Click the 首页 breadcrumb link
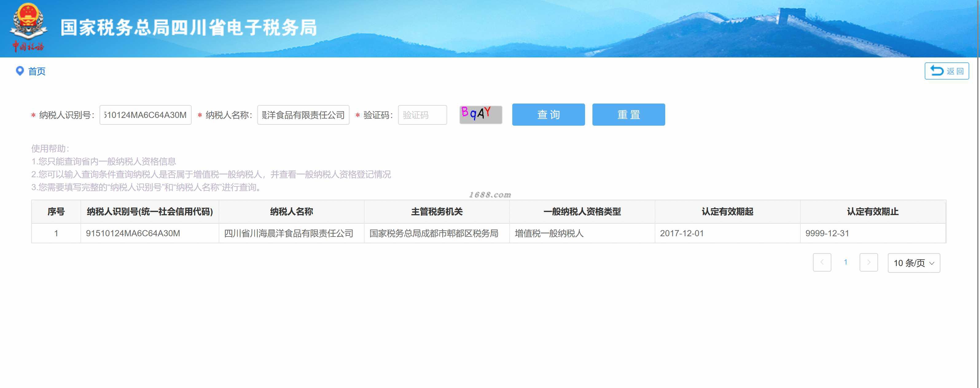This screenshot has height=388, width=980. point(37,71)
